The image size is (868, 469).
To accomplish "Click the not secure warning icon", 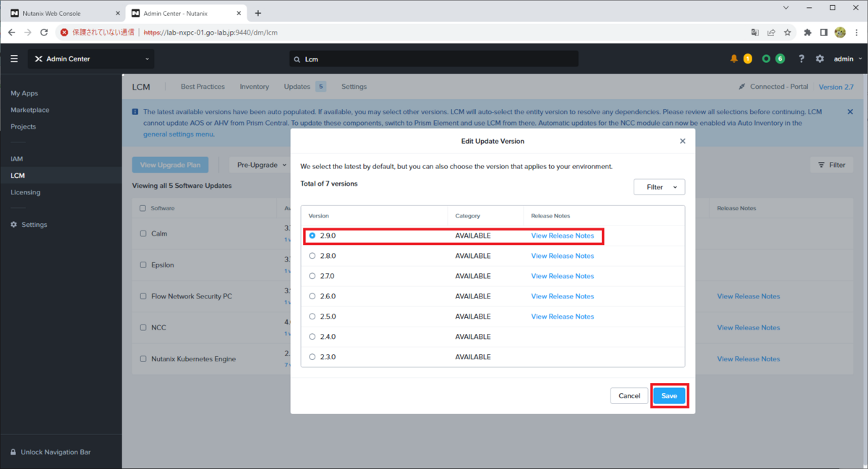I will click(64, 33).
